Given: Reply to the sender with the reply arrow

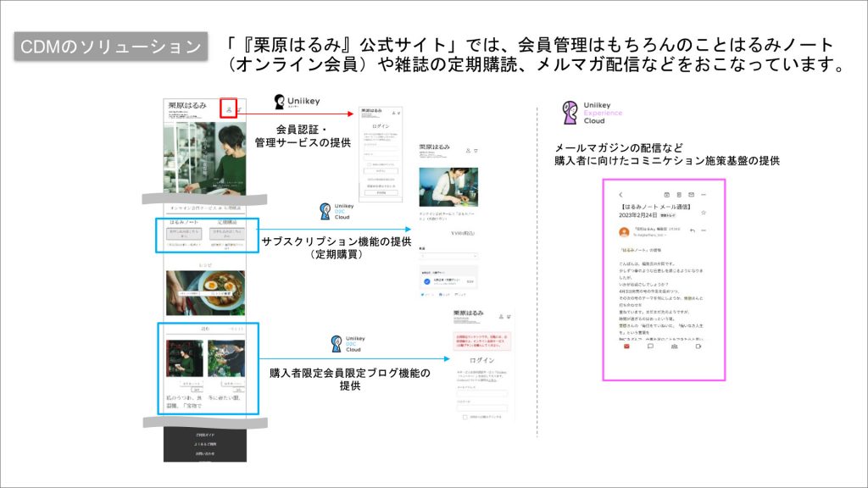Looking at the screenshot, I should click(693, 230).
